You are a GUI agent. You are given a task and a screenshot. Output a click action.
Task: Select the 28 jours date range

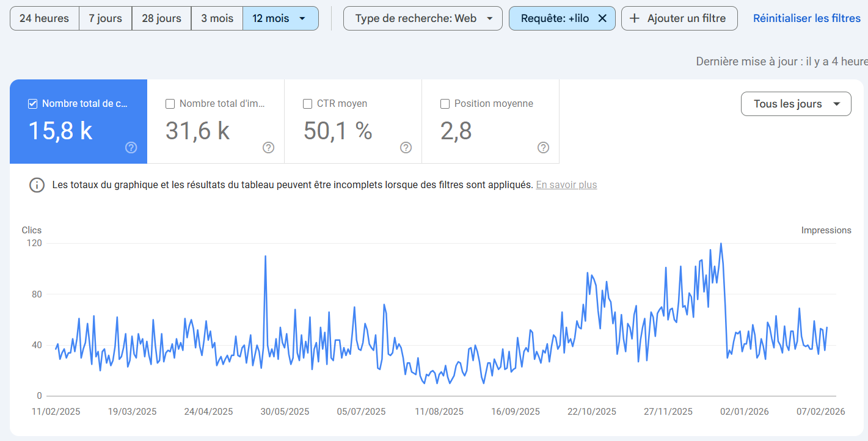point(161,18)
